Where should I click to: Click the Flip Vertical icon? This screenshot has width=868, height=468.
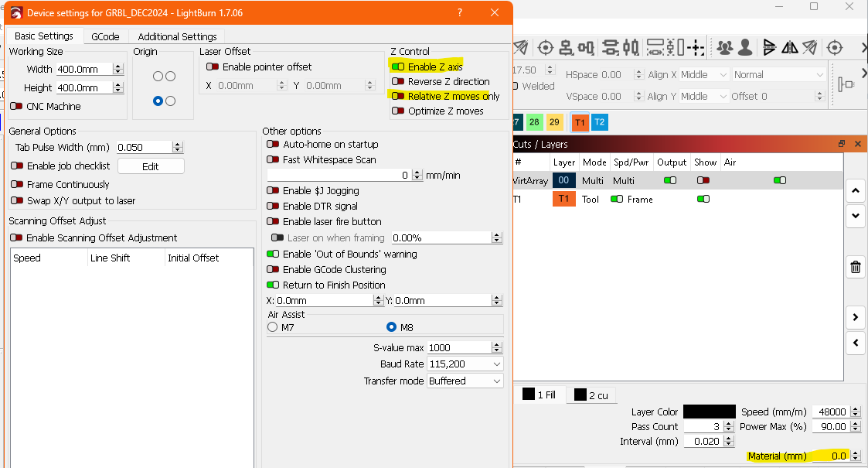(789, 48)
